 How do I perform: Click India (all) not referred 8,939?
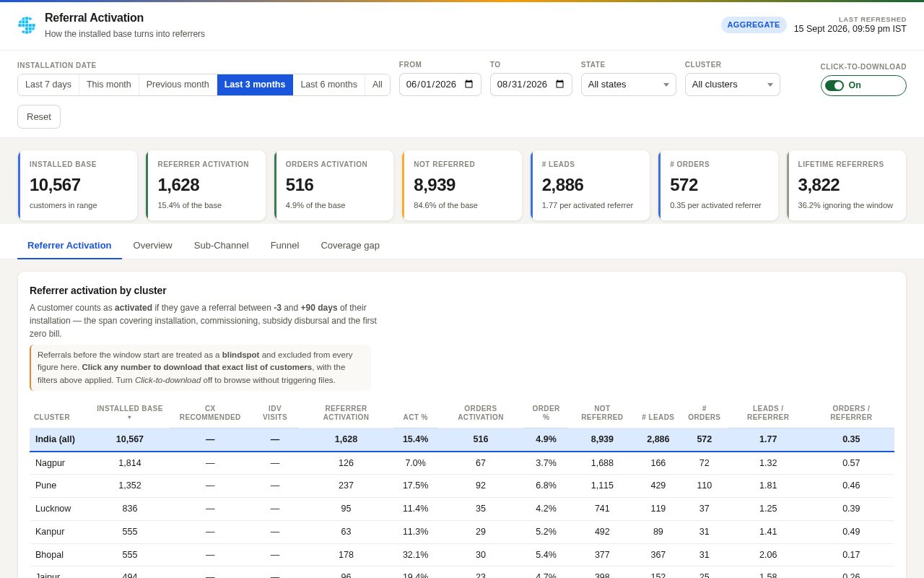click(602, 439)
